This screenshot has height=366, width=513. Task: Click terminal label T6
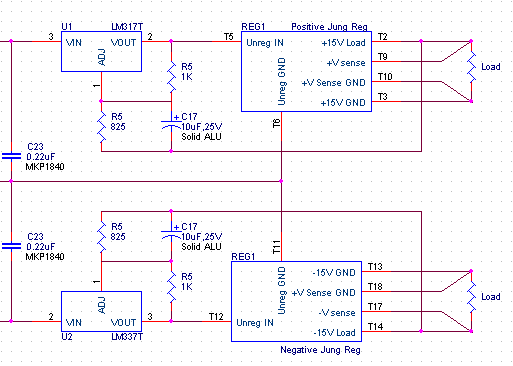coord(277,124)
